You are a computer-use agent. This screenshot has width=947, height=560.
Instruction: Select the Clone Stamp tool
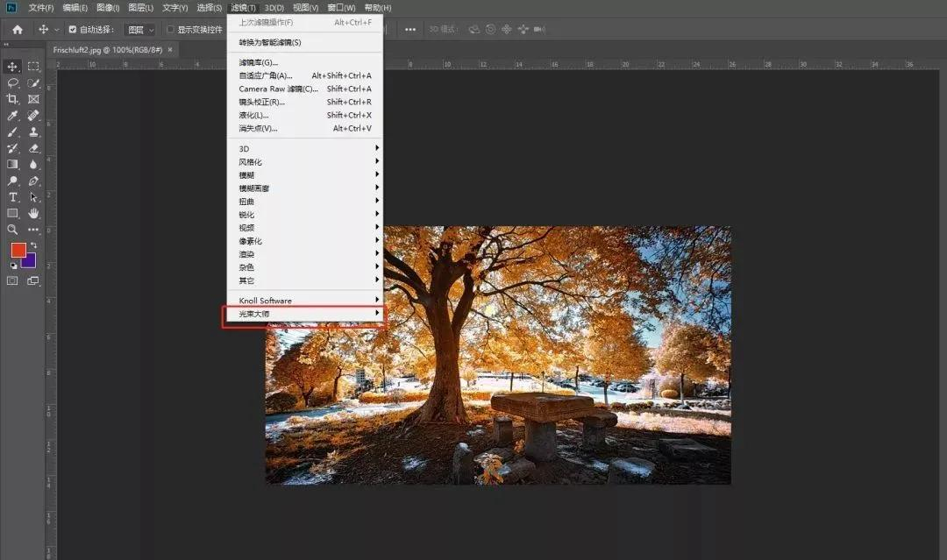tap(33, 132)
